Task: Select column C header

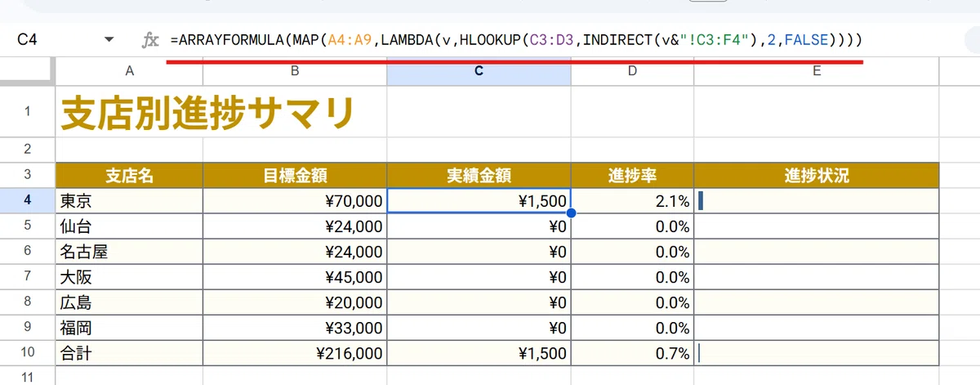Action: [x=479, y=71]
